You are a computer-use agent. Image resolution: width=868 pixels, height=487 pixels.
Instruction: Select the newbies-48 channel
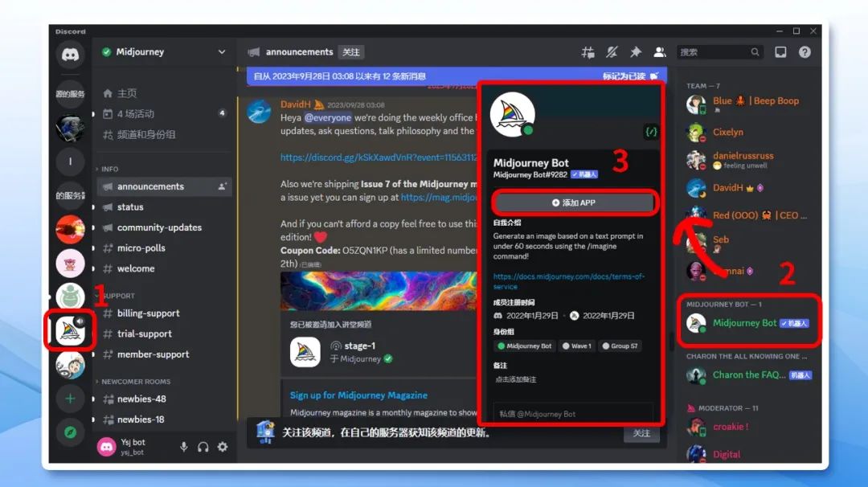(165, 399)
